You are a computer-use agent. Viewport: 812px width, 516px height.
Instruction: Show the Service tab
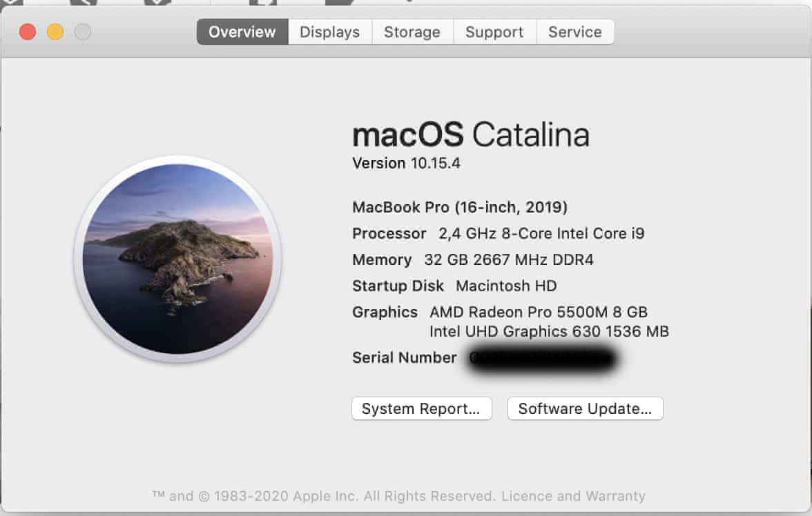(x=574, y=32)
